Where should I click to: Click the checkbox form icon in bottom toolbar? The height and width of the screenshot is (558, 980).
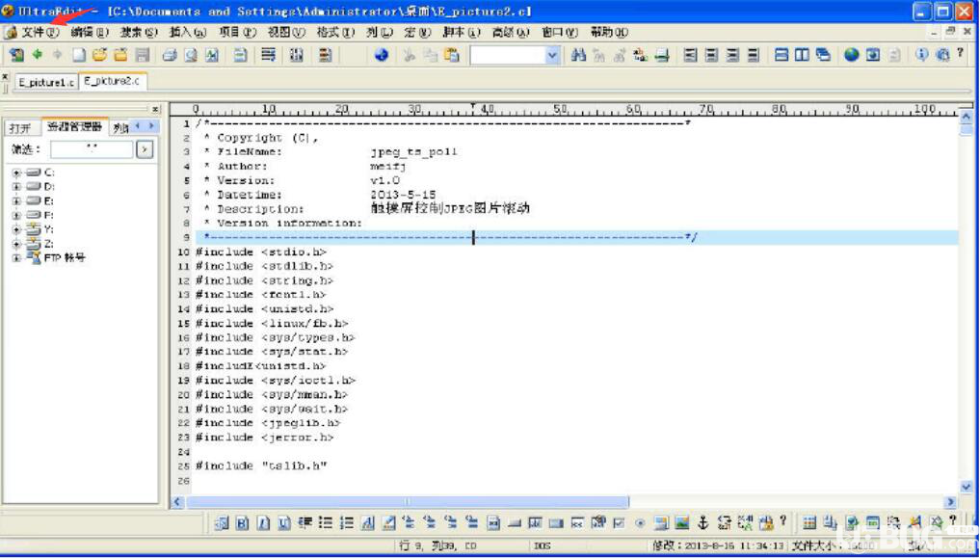pos(620,521)
